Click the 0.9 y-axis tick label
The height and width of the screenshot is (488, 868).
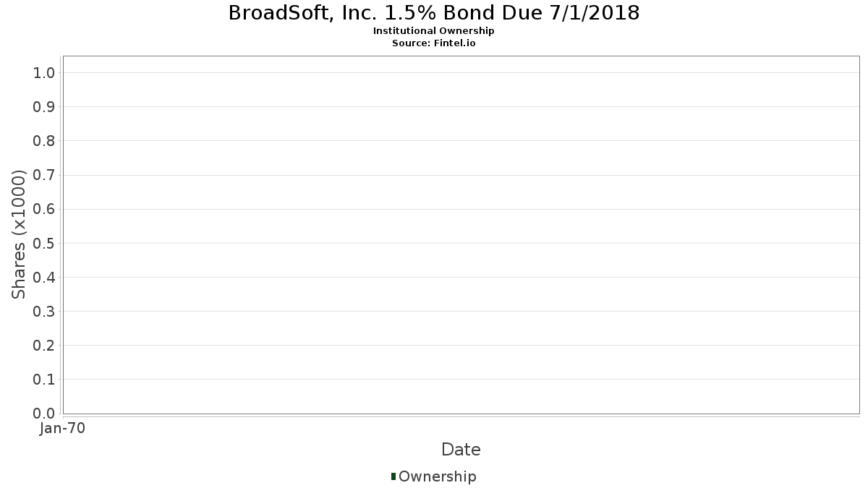(44, 107)
